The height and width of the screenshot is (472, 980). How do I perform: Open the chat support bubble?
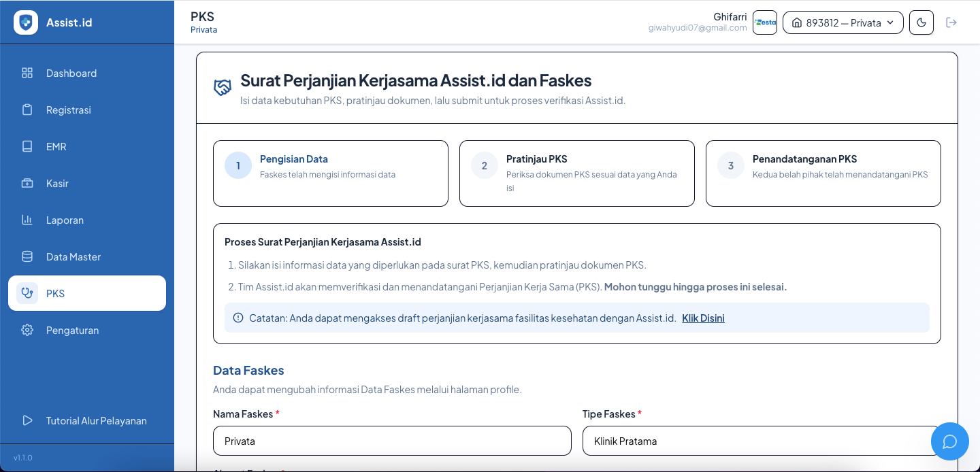coord(950,441)
